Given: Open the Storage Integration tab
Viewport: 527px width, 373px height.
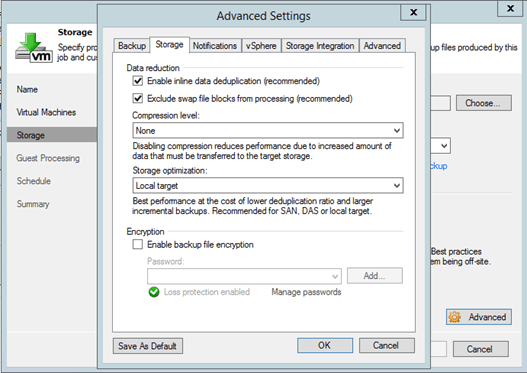Looking at the screenshot, I should click(320, 46).
